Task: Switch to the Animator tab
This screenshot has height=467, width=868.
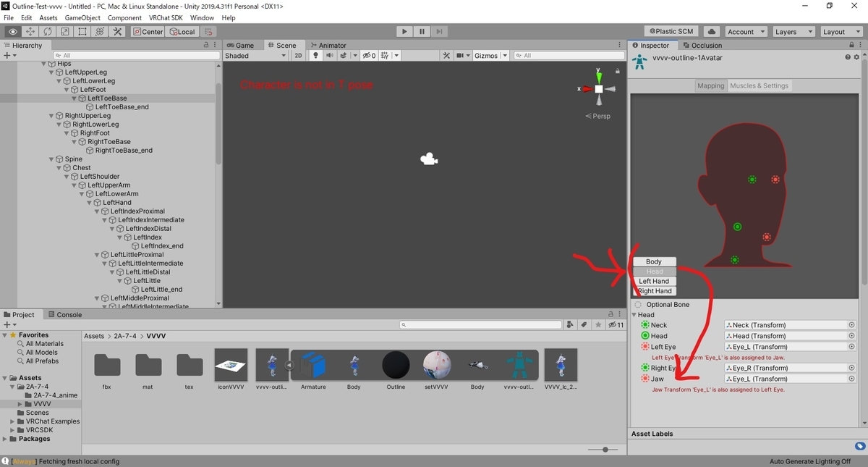Action: (328, 45)
